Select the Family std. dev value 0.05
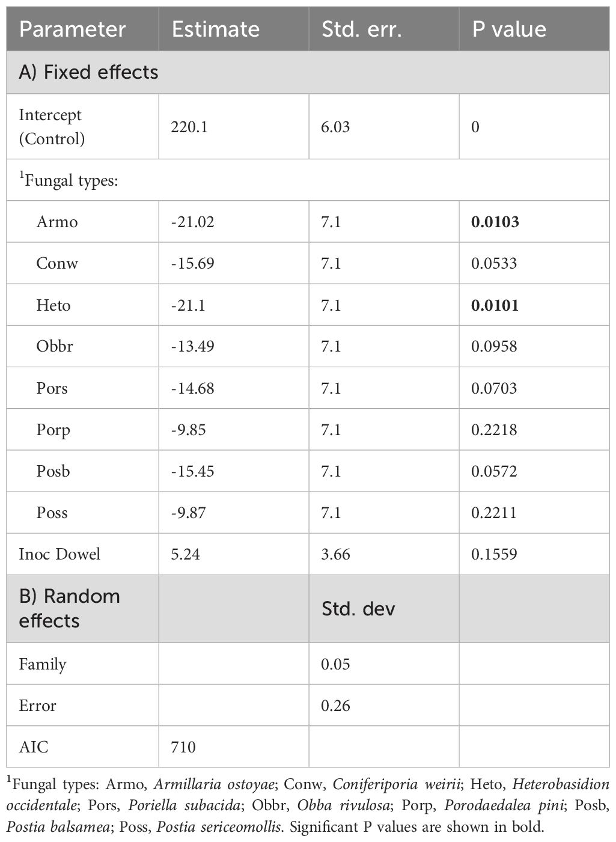Screen dimensions: 616x842 click(335, 664)
